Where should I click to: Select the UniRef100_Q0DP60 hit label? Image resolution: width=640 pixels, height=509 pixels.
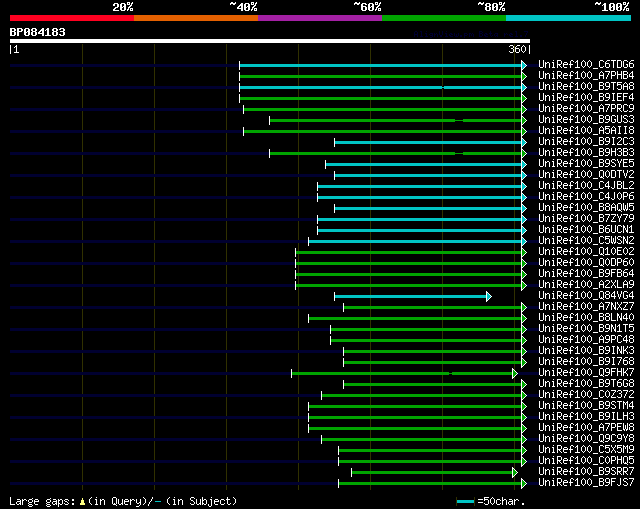click(x=586, y=263)
